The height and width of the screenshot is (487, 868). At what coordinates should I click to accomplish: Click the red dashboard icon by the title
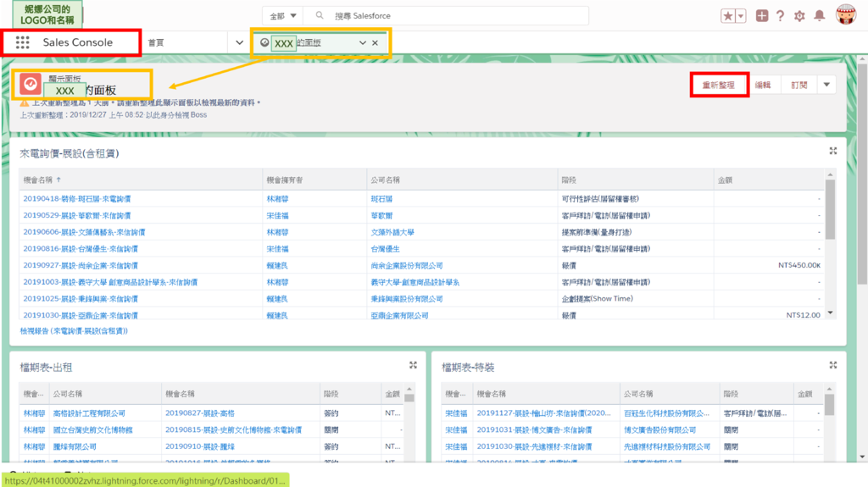click(31, 84)
